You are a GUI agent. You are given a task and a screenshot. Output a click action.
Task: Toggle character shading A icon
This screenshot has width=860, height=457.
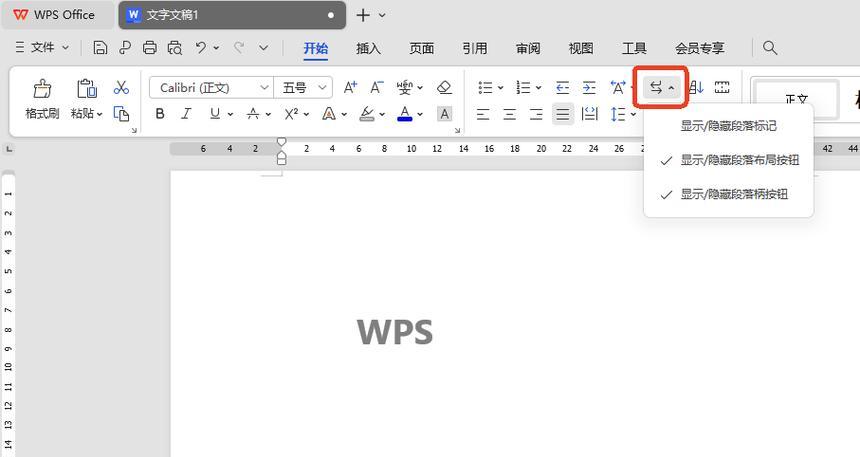444,114
